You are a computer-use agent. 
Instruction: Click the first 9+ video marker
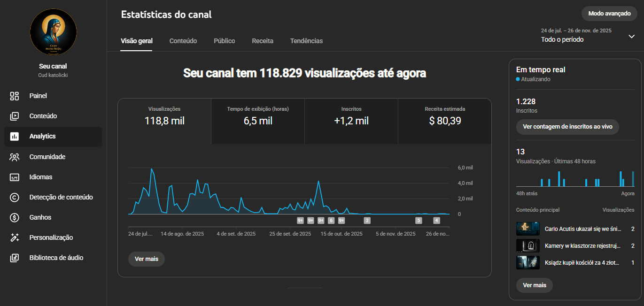click(x=301, y=221)
